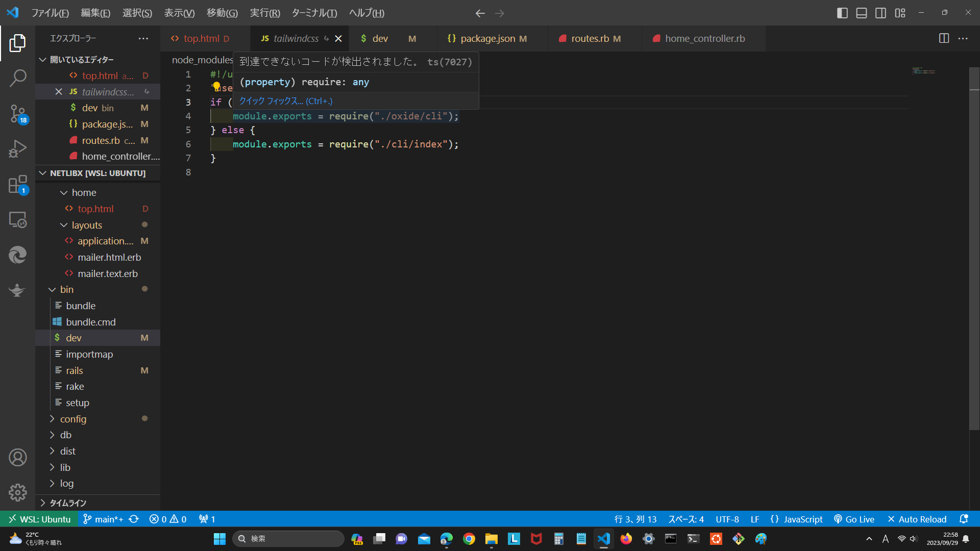This screenshot has width=980, height=551.
Task: Expand the dist folder
Action: (52, 451)
